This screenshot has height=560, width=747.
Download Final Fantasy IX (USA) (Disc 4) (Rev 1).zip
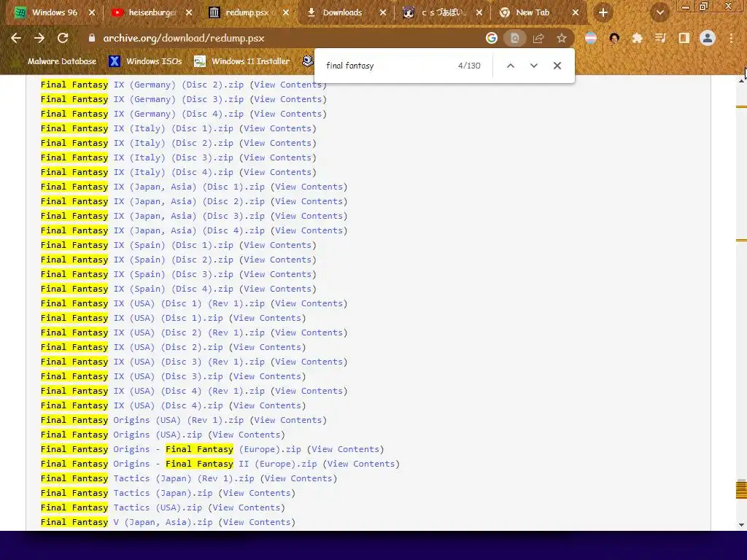(x=152, y=391)
